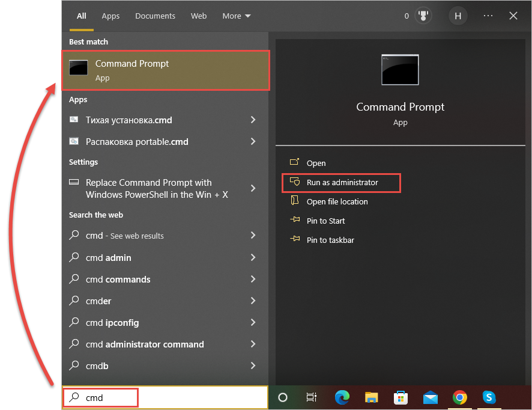Viewport: 532px width, 410px height.
Task: Switch to the Apps tab
Action: tap(110, 16)
